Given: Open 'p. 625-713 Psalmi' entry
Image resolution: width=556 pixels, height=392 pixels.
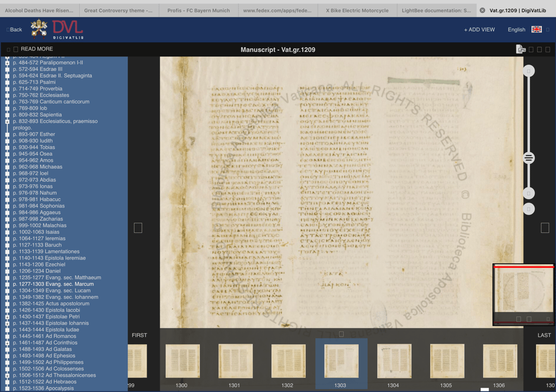Looking at the screenshot, I should click(34, 82).
